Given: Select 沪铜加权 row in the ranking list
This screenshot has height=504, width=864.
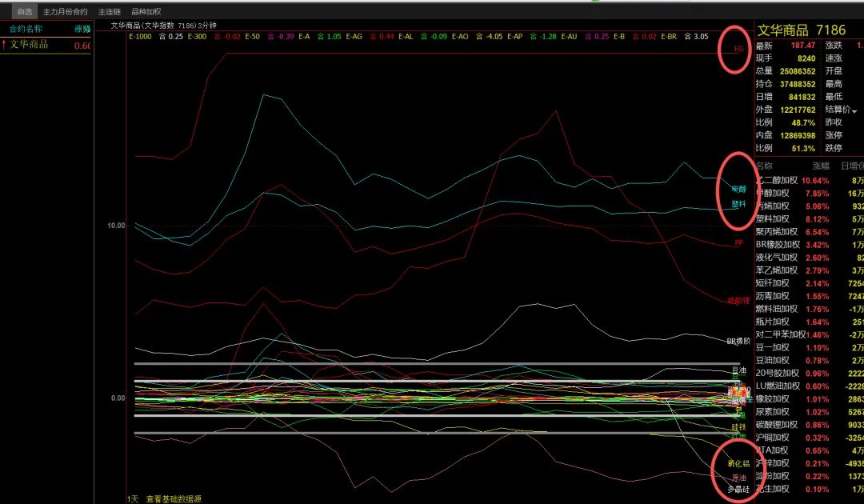Looking at the screenshot, I should click(x=810, y=438).
